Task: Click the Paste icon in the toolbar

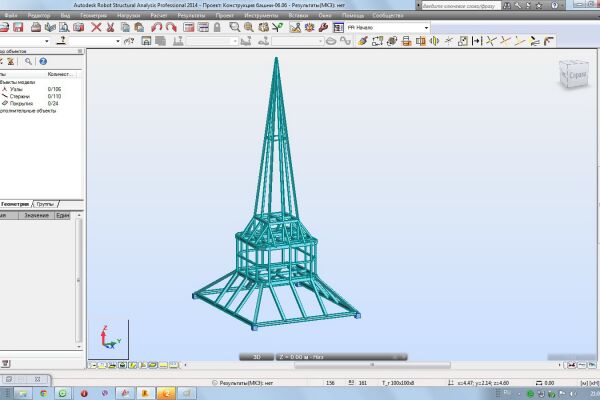Action: [x=139, y=27]
